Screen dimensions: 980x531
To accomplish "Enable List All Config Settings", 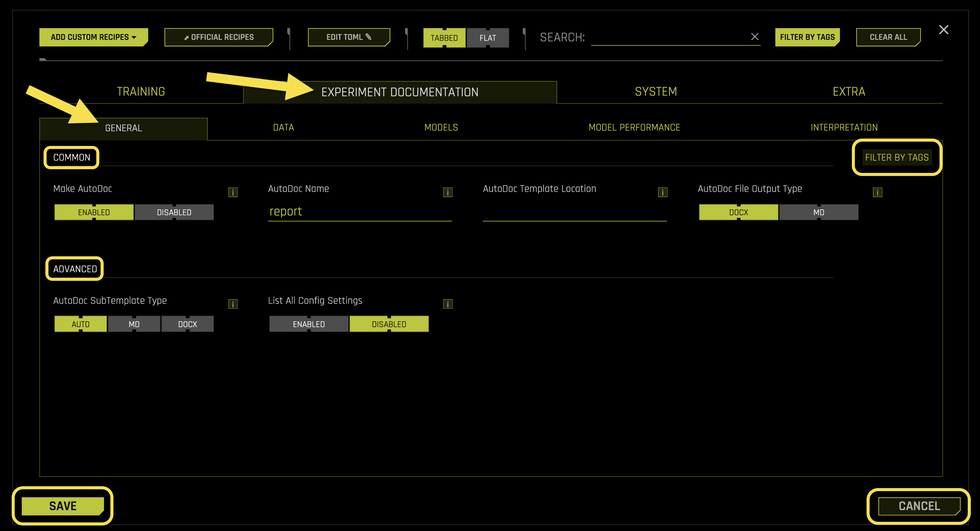I will coord(308,324).
